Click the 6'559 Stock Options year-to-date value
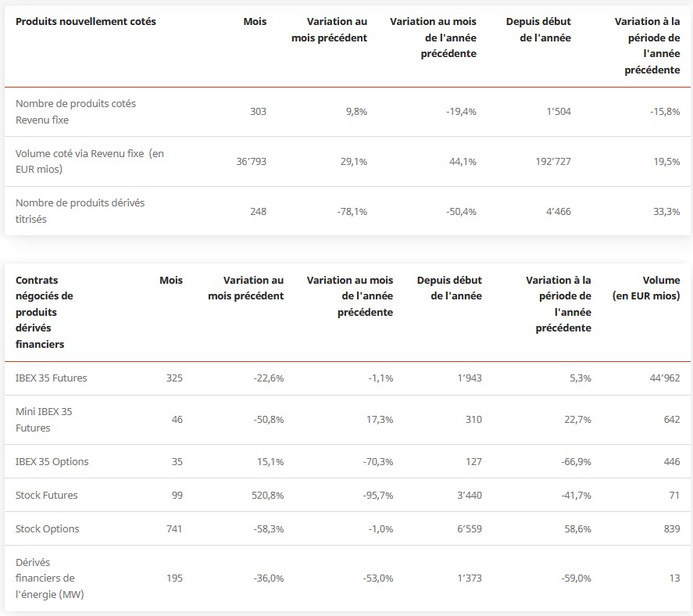 point(467,528)
